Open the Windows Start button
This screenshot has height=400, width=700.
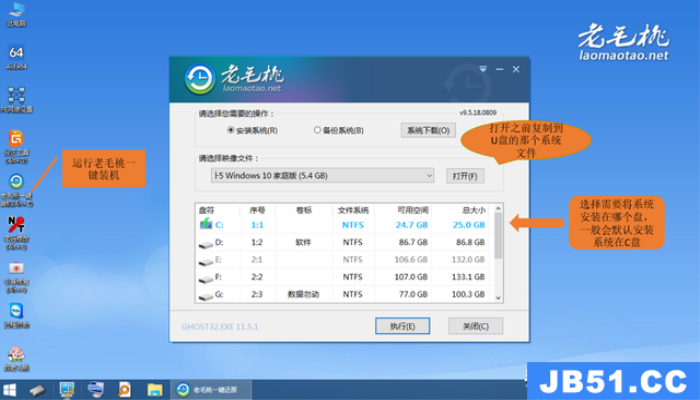[x=9, y=390]
